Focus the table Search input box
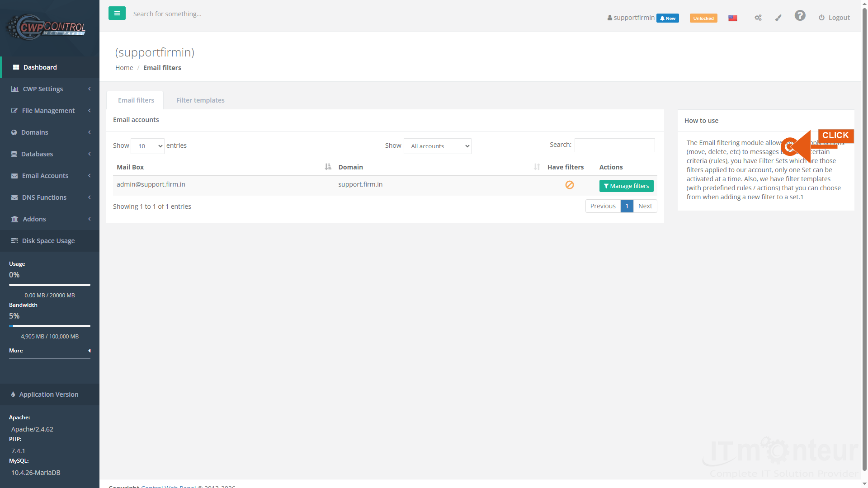 614,145
